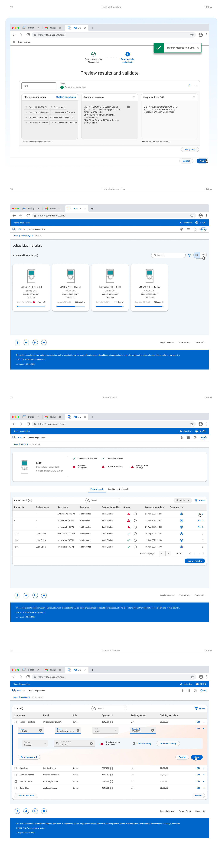The height and width of the screenshot is (868, 222).
Task: Click the Text input field on the test card
Action: pos(39,86)
